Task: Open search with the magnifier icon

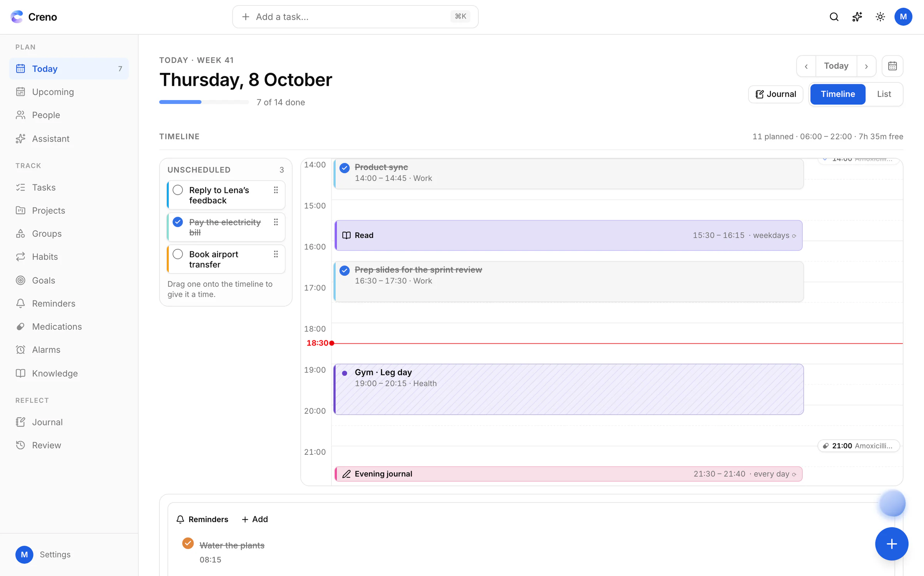Action: [834, 17]
